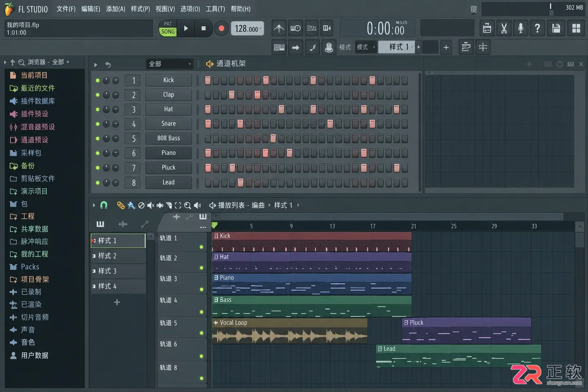Open the 选项(O) menu
The width and height of the screenshot is (588, 392).
pyautogui.click(x=190, y=9)
